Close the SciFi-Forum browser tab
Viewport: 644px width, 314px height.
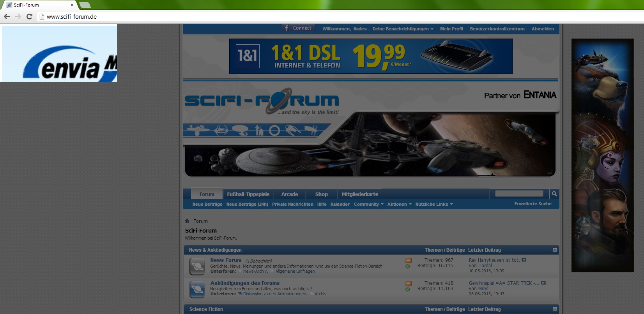pyautogui.click(x=72, y=5)
